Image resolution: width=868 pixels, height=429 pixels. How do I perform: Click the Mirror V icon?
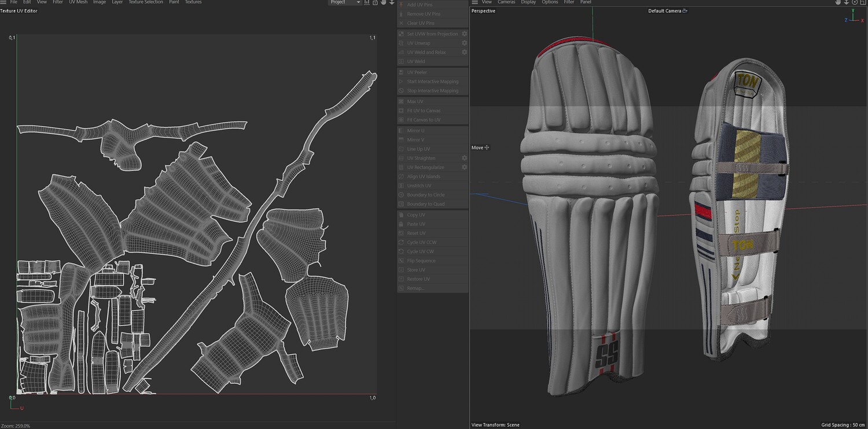click(x=402, y=140)
